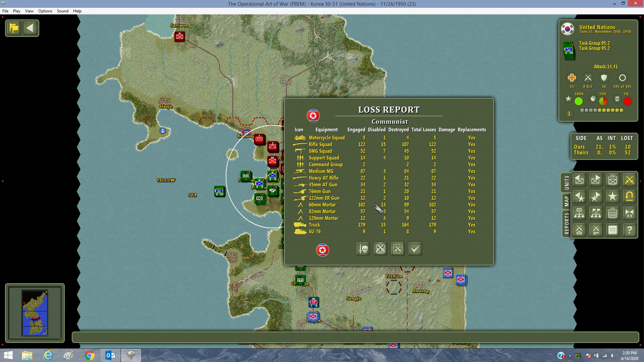
Task: Click the red 5% supply indicator
Action: 628,101
